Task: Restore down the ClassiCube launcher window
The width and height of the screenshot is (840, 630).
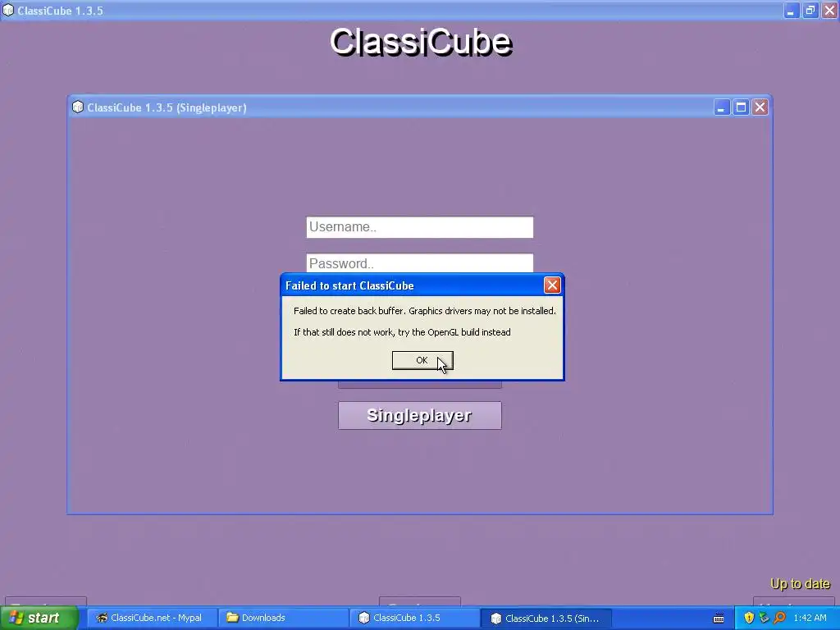Action: (x=810, y=11)
